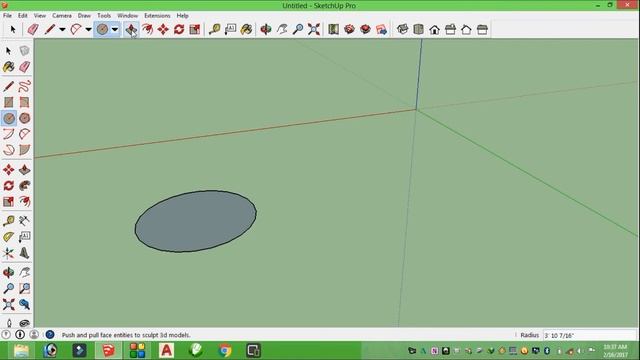Click the Radius measurement input box

tap(589, 335)
